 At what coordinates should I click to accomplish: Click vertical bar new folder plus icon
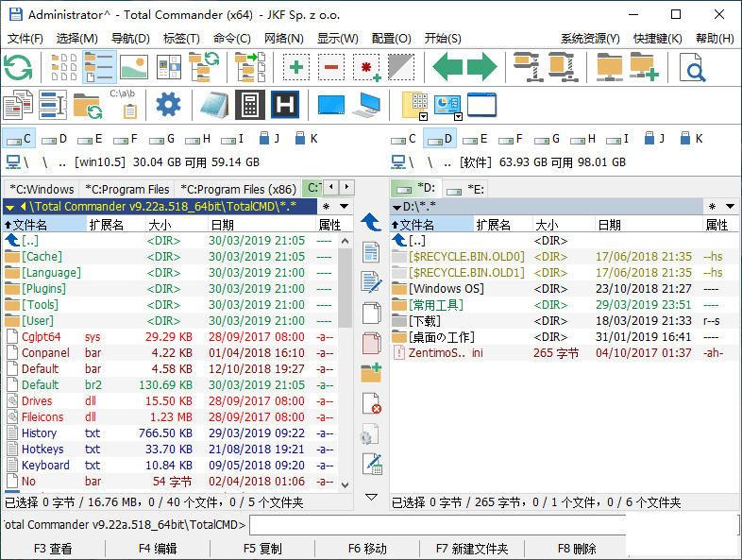pos(371,372)
